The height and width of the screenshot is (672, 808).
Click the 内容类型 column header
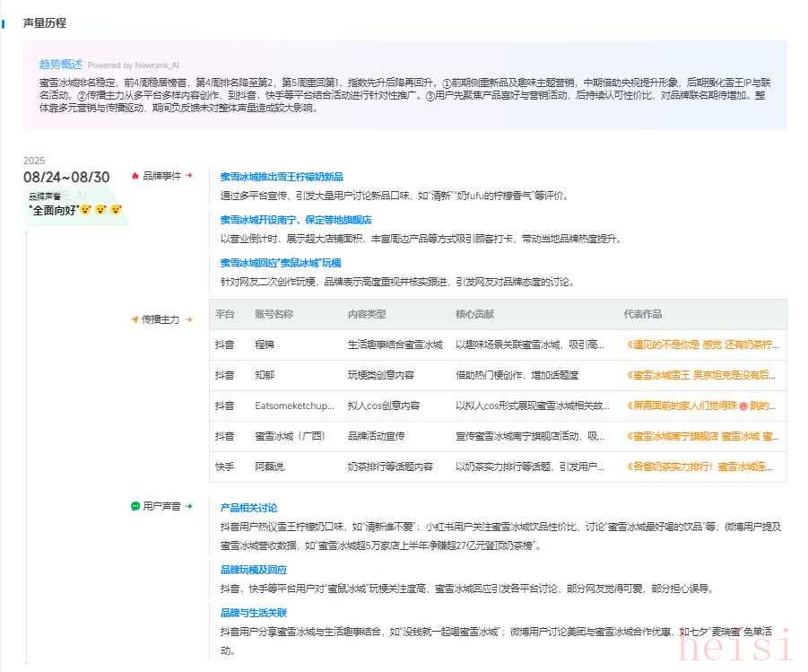pos(367,314)
